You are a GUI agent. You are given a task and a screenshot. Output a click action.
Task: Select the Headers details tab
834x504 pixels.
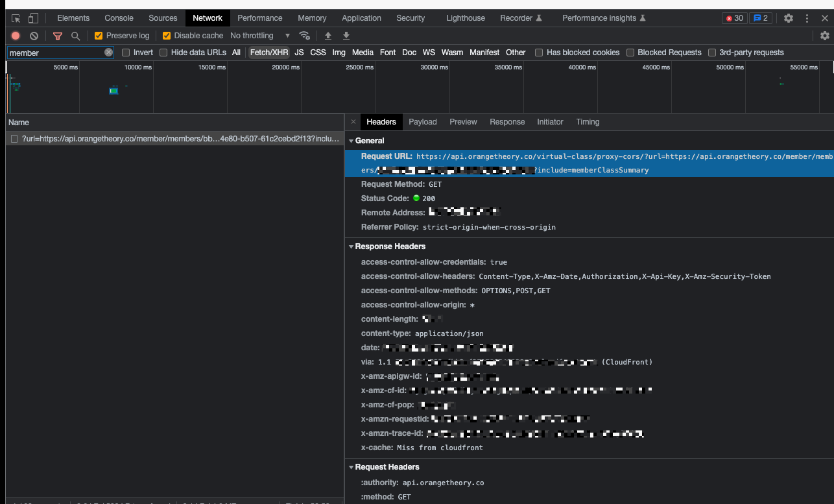381,122
